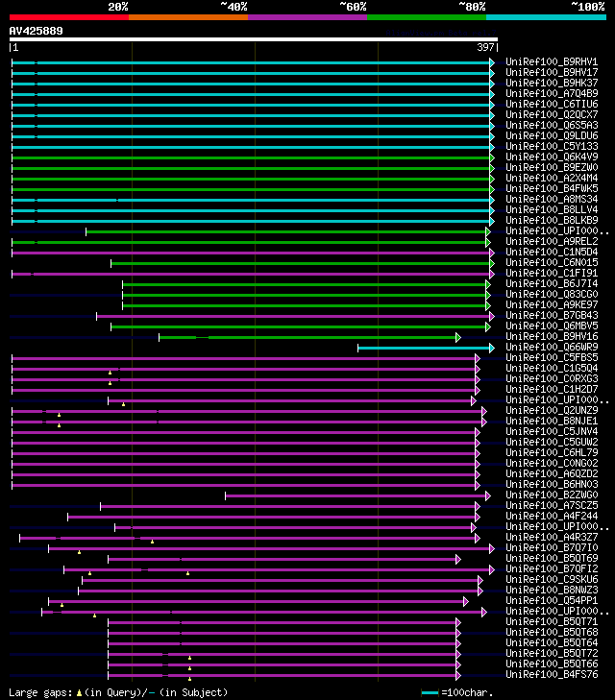The width and height of the screenshot is (615, 700).
Task: Click the cyan ~100% identity legend segment
Action: point(546,17)
